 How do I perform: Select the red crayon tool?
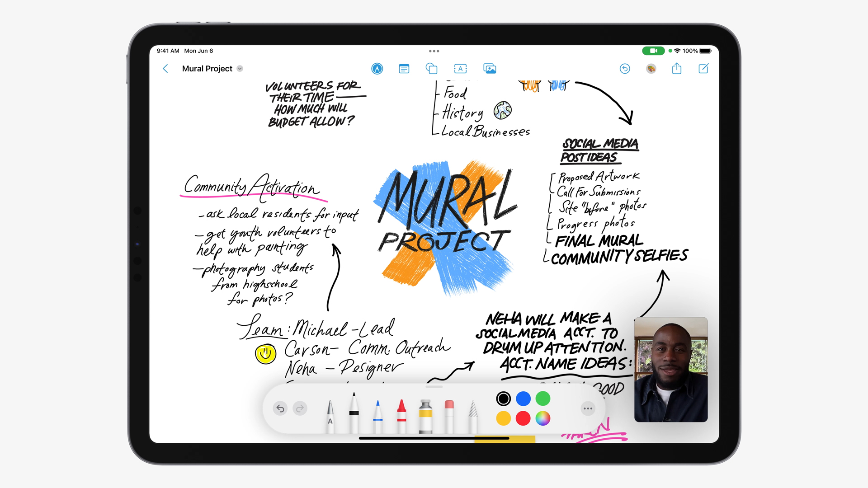click(400, 408)
